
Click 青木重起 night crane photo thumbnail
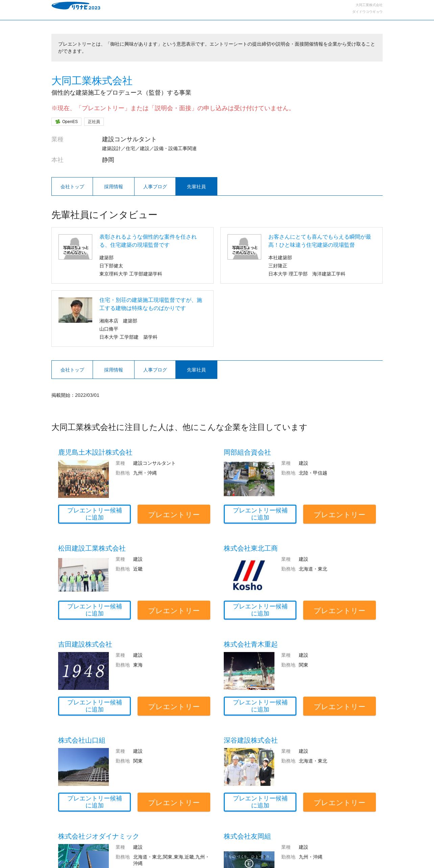click(x=249, y=671)
